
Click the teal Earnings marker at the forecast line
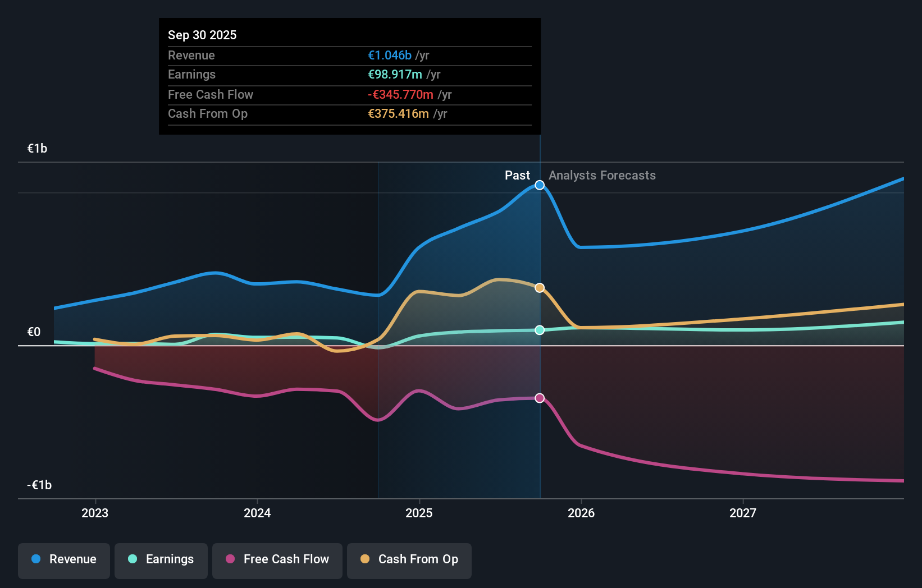pyautogui.click(x=540, y=330)
